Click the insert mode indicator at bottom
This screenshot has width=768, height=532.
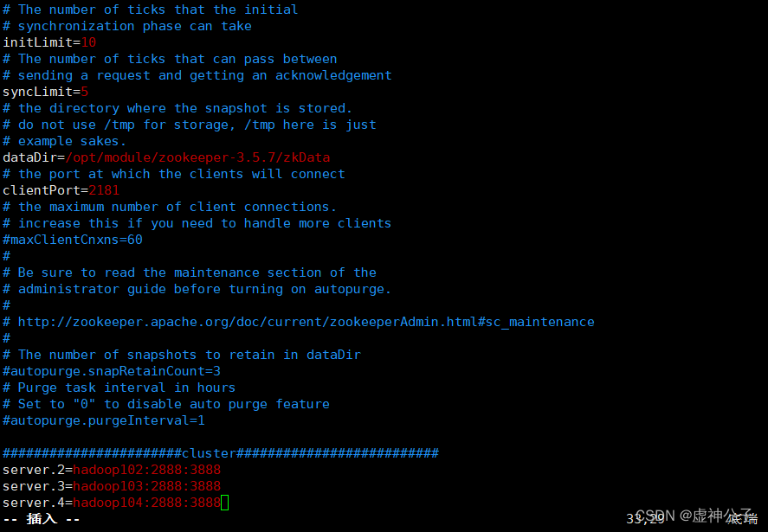pos(42,519)
